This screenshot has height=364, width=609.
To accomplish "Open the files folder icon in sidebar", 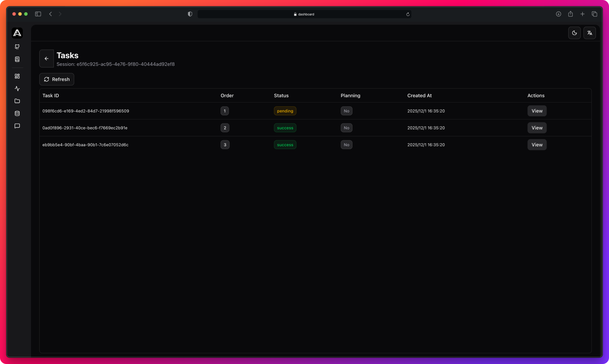I will [17, 101].
